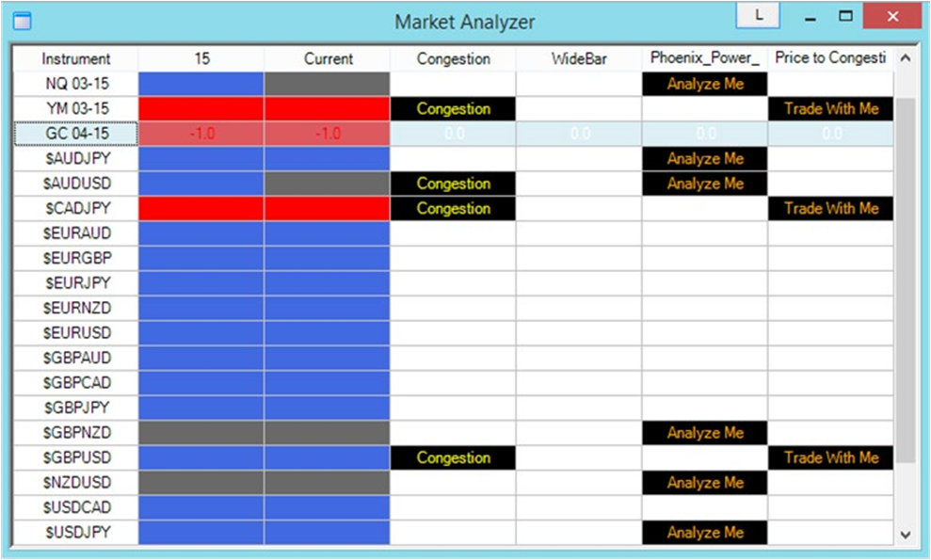Click the blue 15 cell for $EURUSD
This screenshot has height=560, width=931.
coord(201,333)
